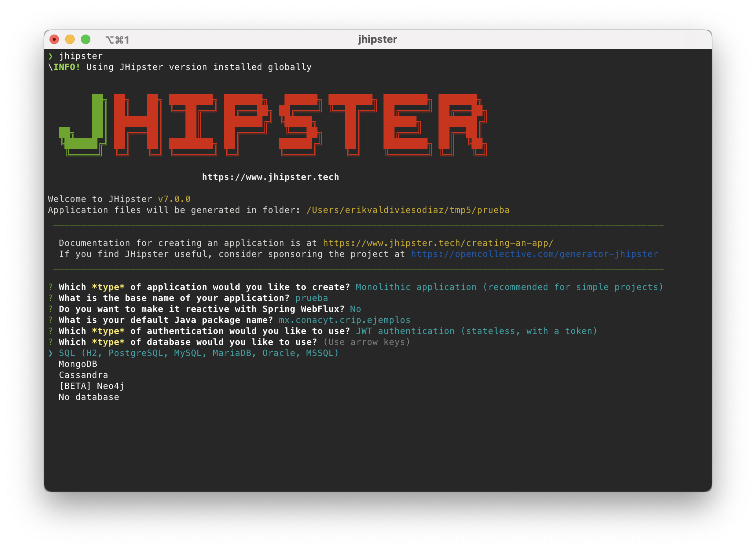
Task: Select SQL database option
Action: click(x=198, y=353)
